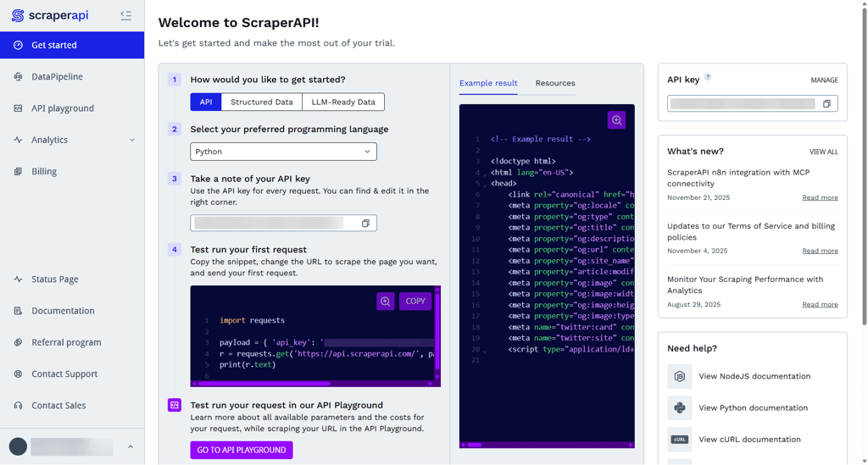Copy API key from right panel

[x=826, y=104]
